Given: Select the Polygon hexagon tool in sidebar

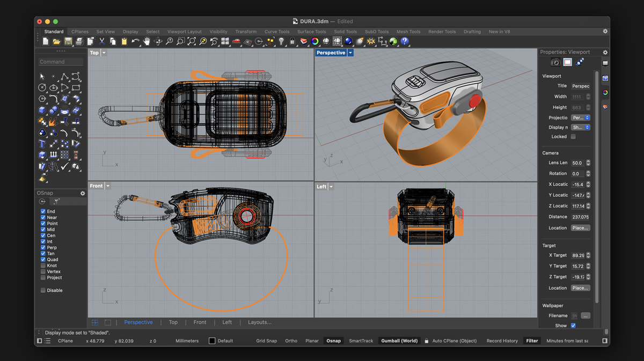Looking at the screenshot, I should coord(42,99).
